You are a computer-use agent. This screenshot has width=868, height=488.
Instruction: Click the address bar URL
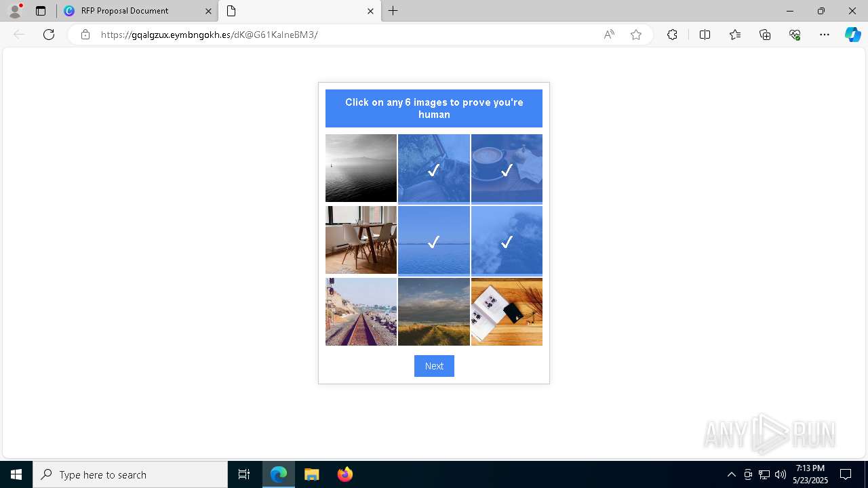209,35
